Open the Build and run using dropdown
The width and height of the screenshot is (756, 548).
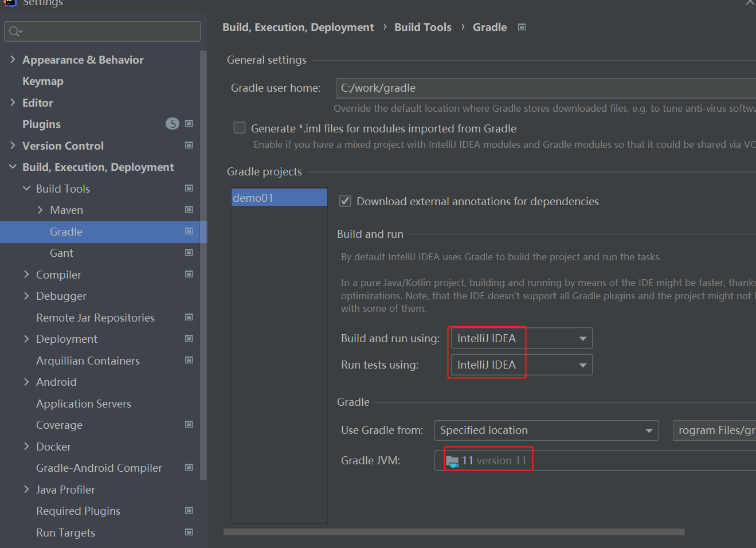point(521,338)
